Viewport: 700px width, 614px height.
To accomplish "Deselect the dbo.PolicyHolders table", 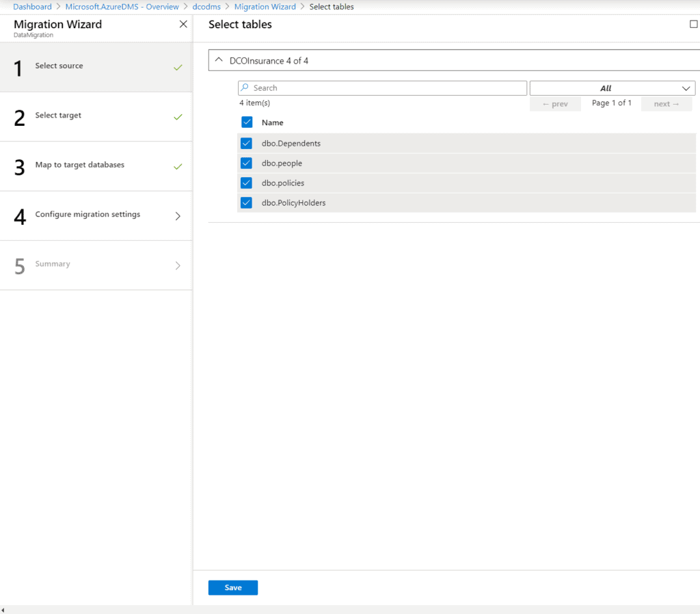I will [247, 203].
